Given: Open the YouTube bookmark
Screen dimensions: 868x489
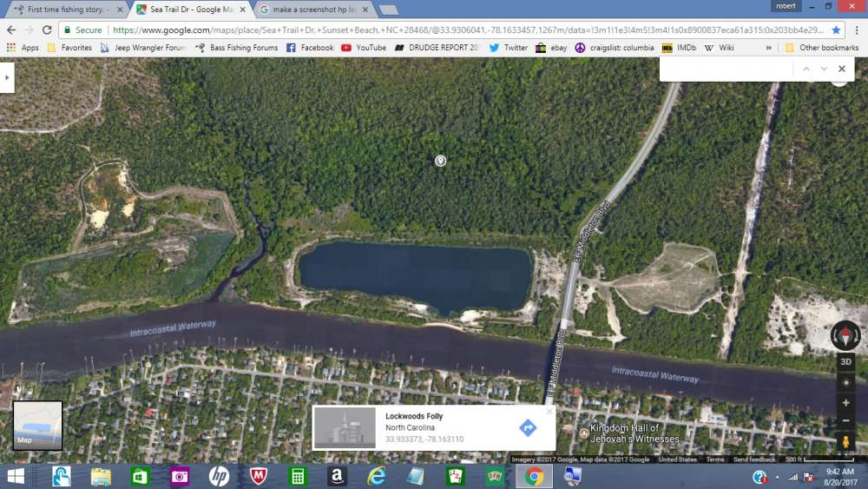Looking at the screenshot, I should pyautogui.click(x=364, y=48).
